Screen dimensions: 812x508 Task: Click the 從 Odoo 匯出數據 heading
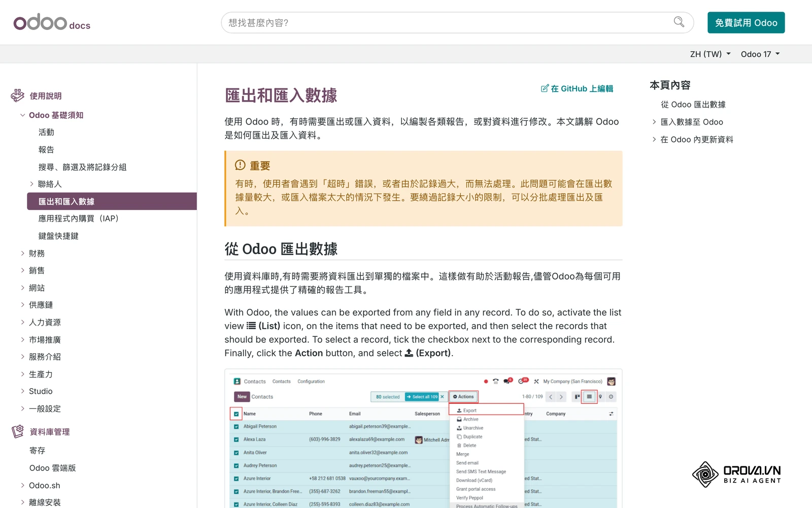[x=281, y=249]
